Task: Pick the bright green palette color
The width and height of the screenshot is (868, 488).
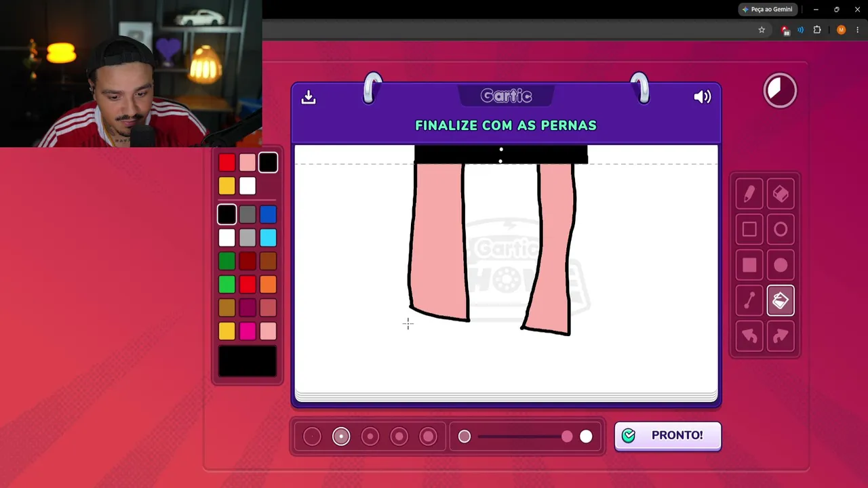Action: (x=227, y=285)
